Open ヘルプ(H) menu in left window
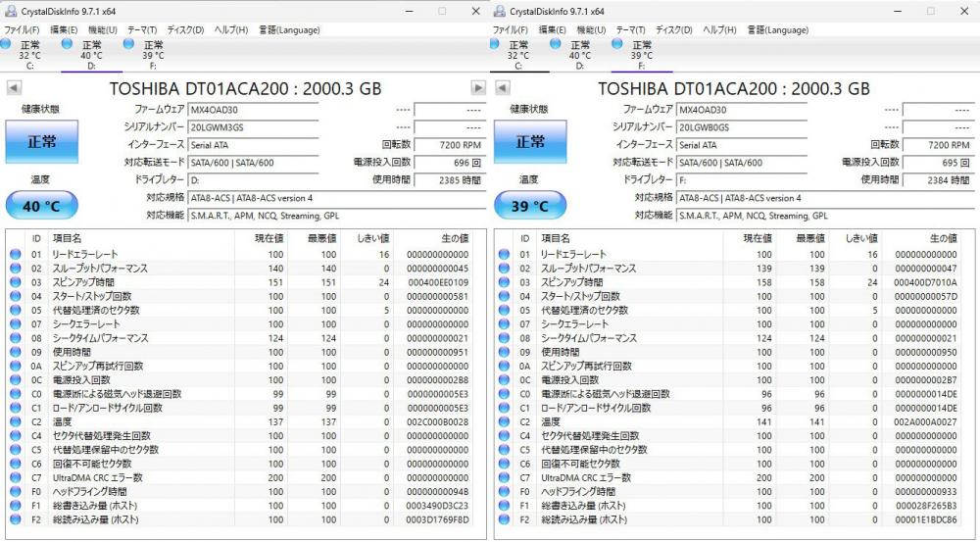980x542 pixels. 230,30
